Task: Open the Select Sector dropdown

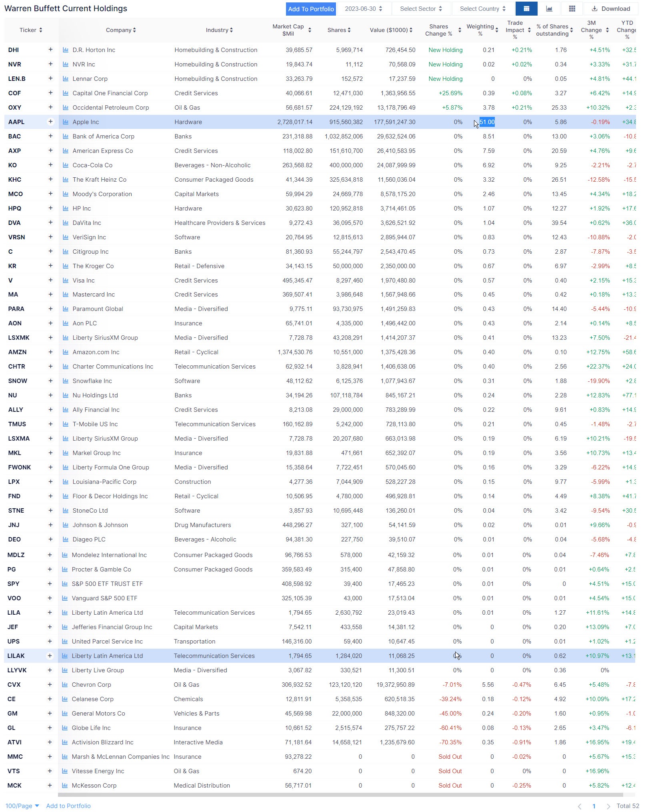Action: pos(421,9)
